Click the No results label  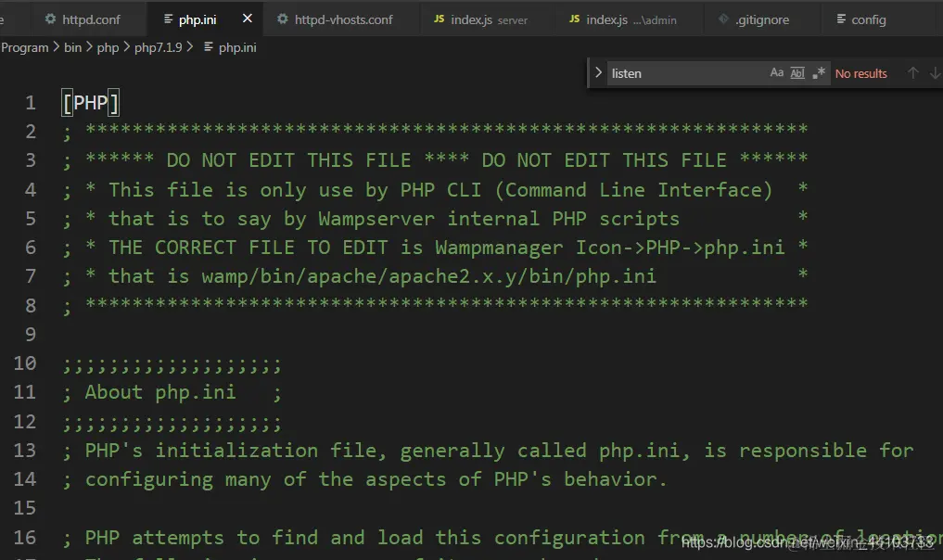pyautogui.click(x=861, y=73)
